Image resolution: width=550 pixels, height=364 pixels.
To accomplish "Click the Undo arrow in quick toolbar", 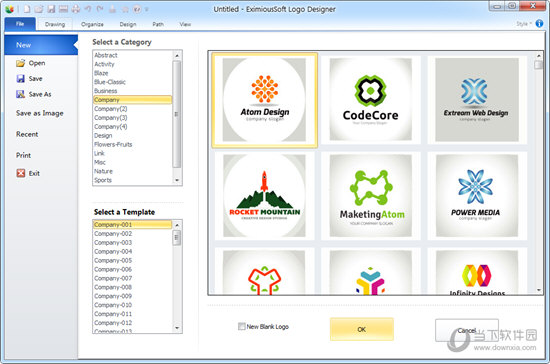I will (x=88, y=9).
